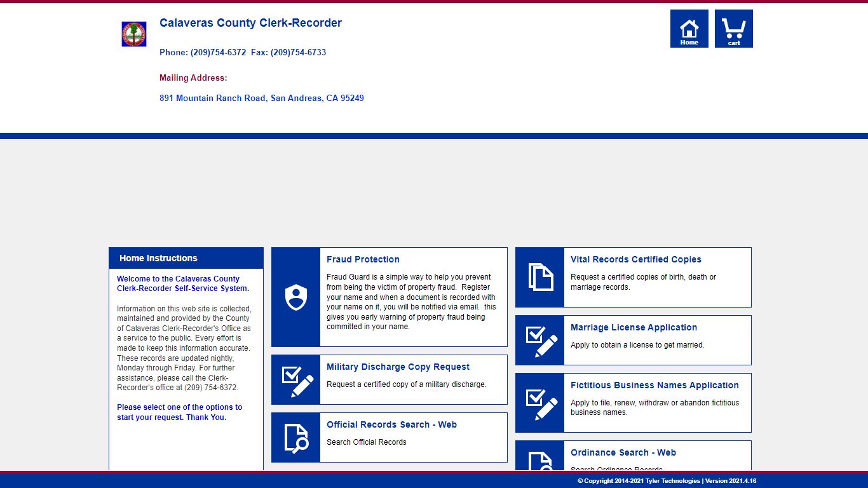Click 'Request a certified copy of a military discharge'
This screenshot has height=488, width=868.
click(407, 384)
